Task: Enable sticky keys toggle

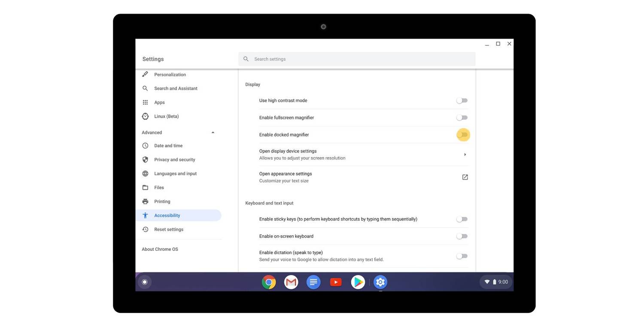Action: click(462, 219)
